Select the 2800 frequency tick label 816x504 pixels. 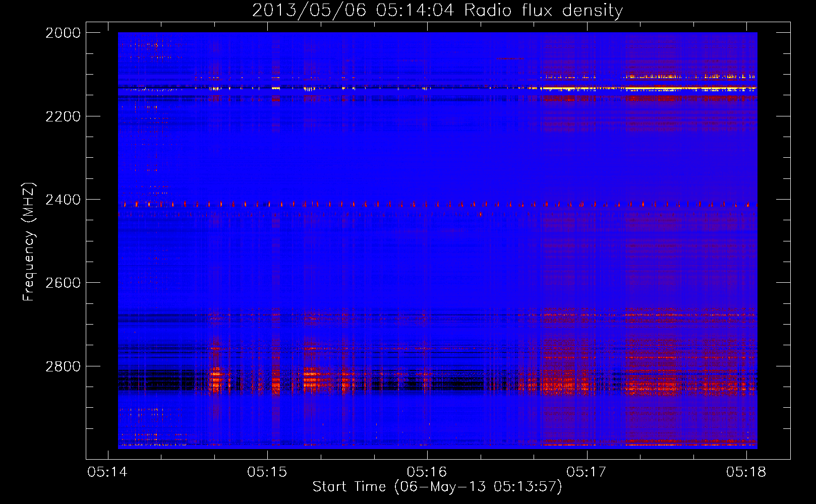point(63,366)
